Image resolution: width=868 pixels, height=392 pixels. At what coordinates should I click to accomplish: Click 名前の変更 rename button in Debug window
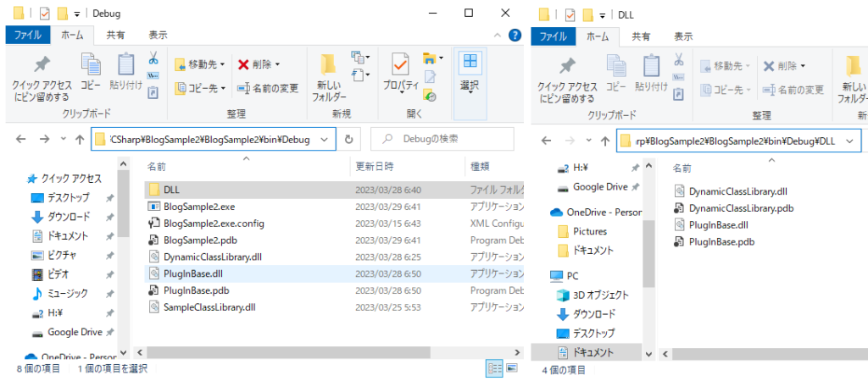267,88
